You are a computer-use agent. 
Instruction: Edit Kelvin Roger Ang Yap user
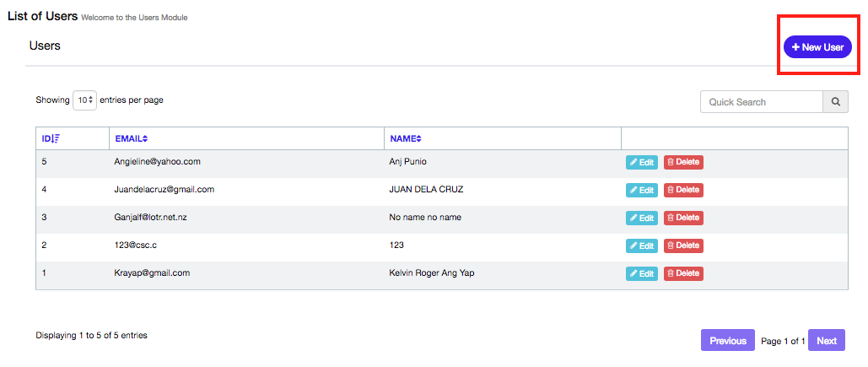click(641, 273)
